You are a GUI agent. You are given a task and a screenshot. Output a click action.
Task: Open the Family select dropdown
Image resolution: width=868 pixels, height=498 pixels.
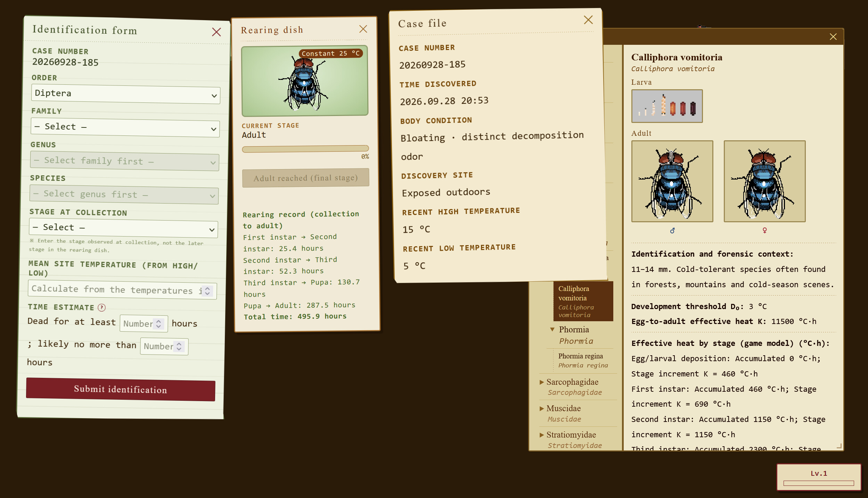pos(125,127)
